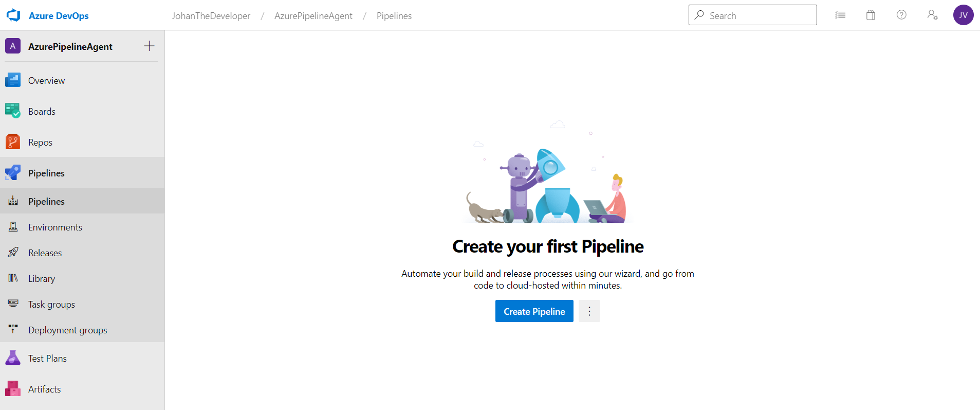Click the Create Pipeline button
The image size is (980, 410).
click(x=534, y=311)
